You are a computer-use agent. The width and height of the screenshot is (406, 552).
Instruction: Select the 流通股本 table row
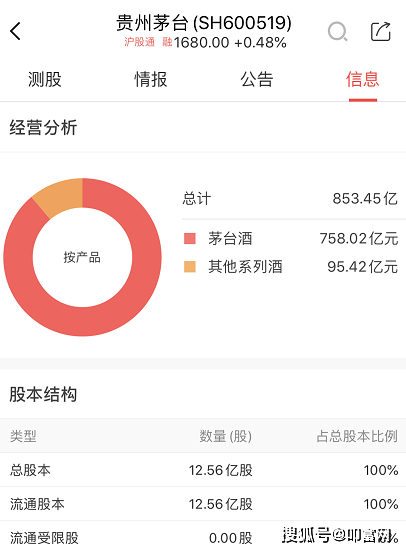coord(203,504)
